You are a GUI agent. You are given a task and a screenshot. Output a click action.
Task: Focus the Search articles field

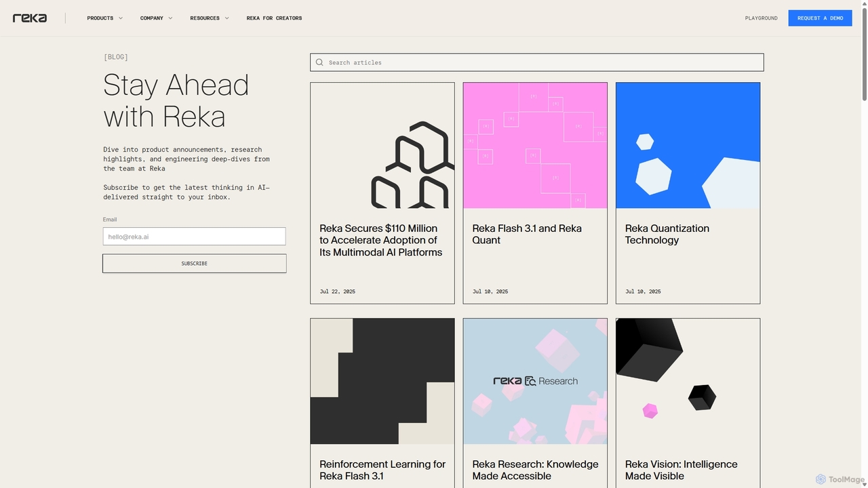point(537,62)
